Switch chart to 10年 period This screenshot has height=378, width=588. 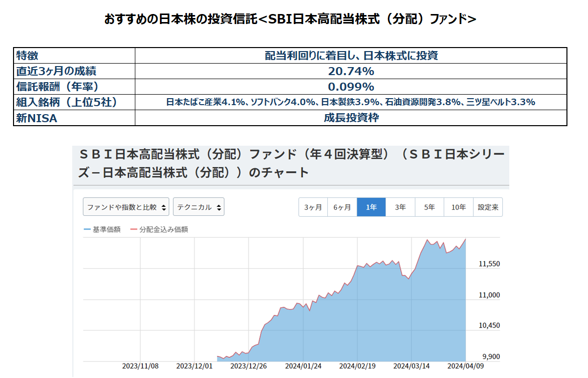459,207
